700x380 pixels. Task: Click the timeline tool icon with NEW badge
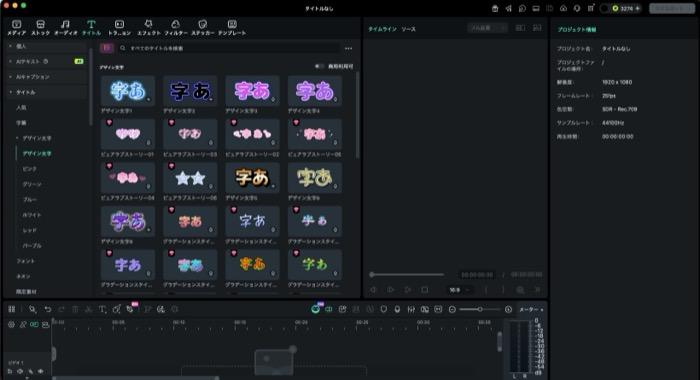tap(131, 309)
